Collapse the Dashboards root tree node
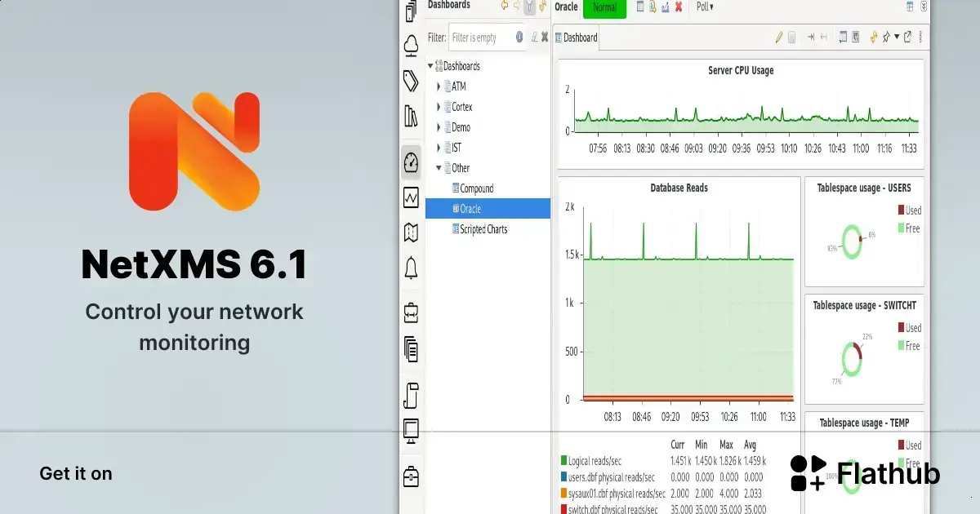Screen dimensions: 980x514 coord(430,66)
